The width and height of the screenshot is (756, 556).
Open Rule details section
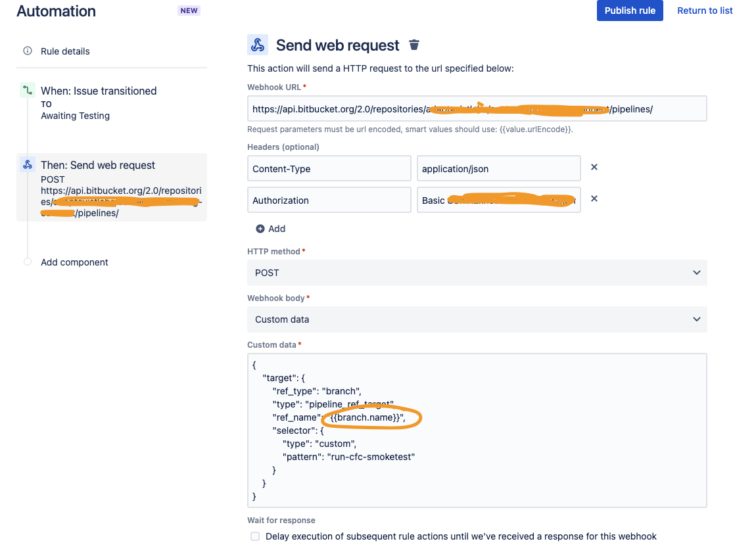(65, 51)
